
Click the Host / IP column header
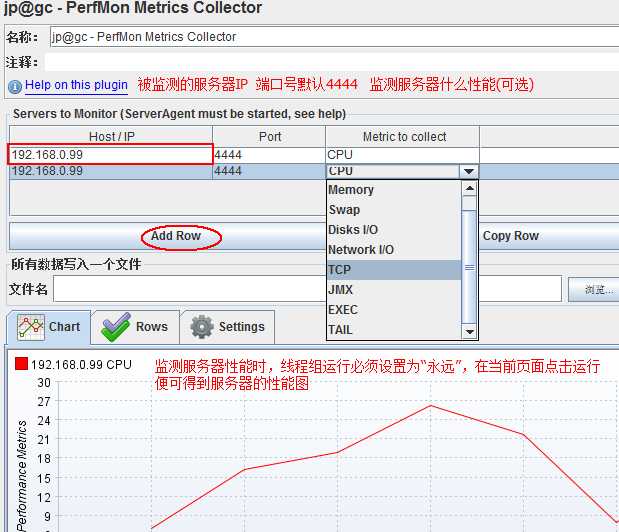[111, 137]
